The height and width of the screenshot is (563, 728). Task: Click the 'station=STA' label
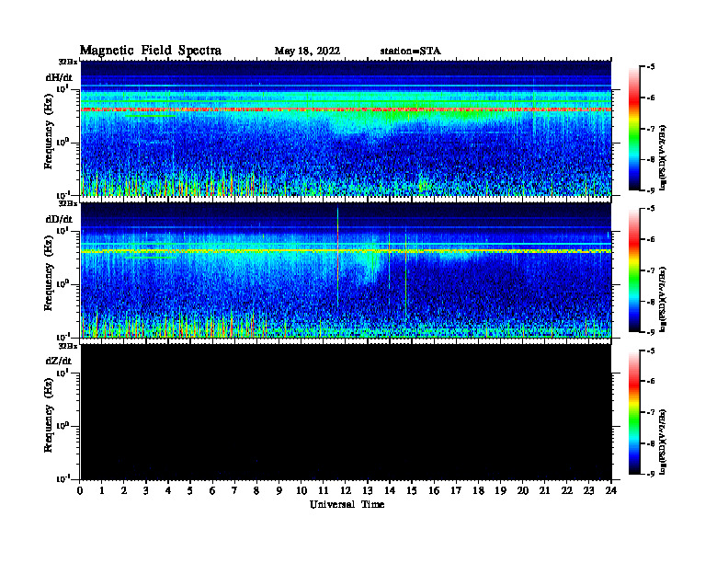(410, 52)
